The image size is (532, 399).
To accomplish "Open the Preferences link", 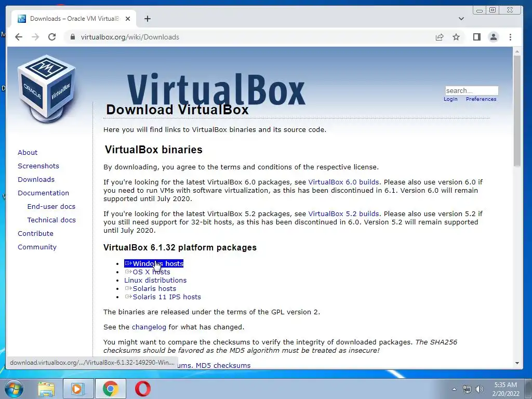I will 481,99.
